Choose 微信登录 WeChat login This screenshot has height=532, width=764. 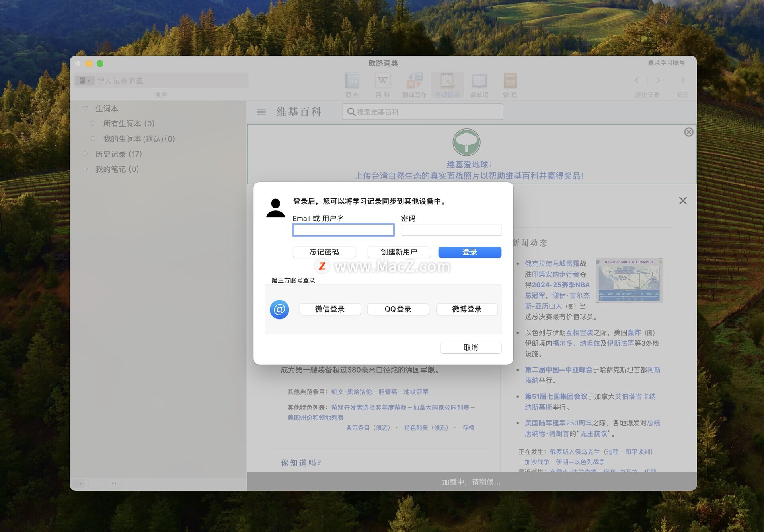(329, 309)
